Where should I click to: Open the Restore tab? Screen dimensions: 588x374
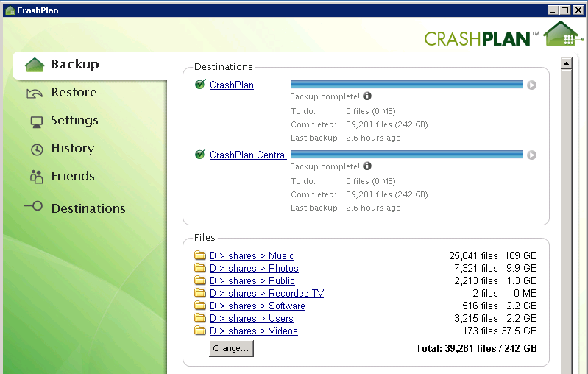click(74, 93)
